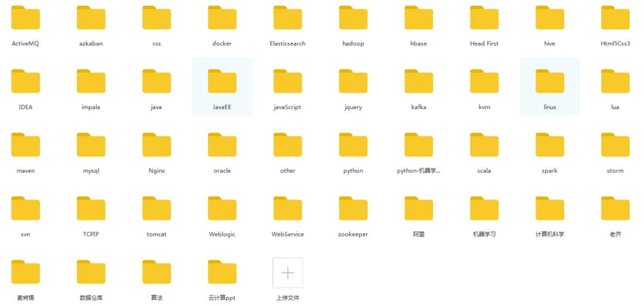Select the '机器学习' folder label
This screenshot has width=644, height=306.
(x=484, y=234)
